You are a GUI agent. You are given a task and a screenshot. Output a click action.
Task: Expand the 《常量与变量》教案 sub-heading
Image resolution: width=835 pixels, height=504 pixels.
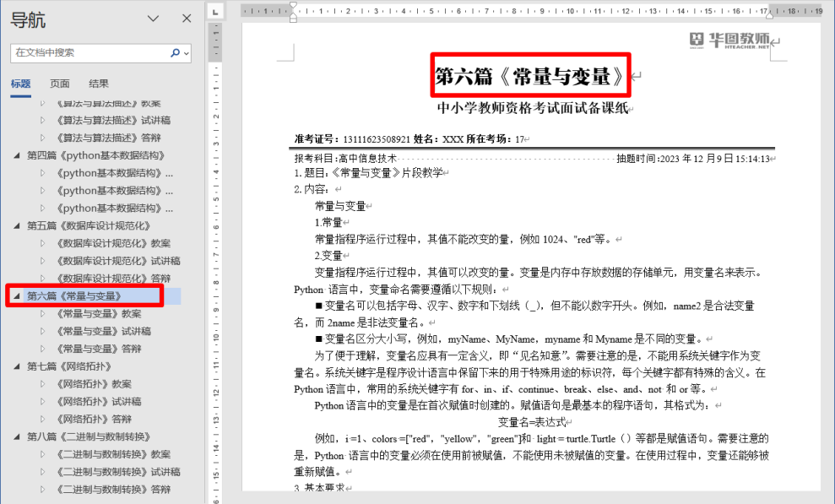coord(43,314)
